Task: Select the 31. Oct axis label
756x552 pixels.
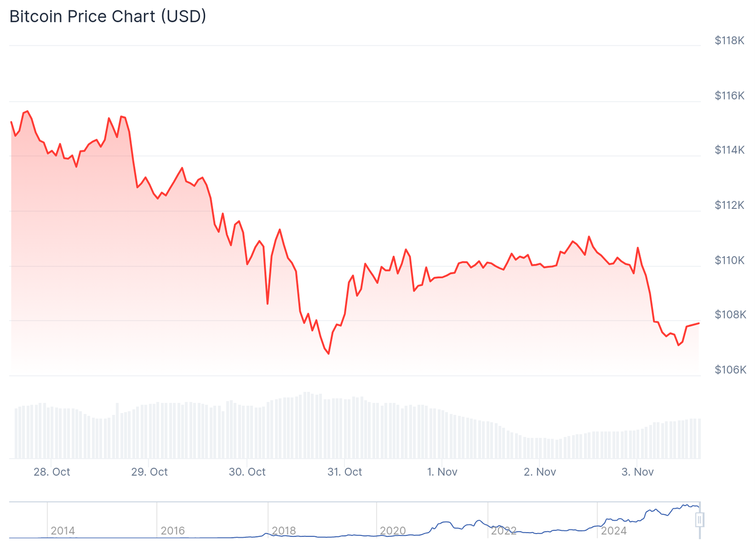Action: pyautogui.click(x=344, y=472)
